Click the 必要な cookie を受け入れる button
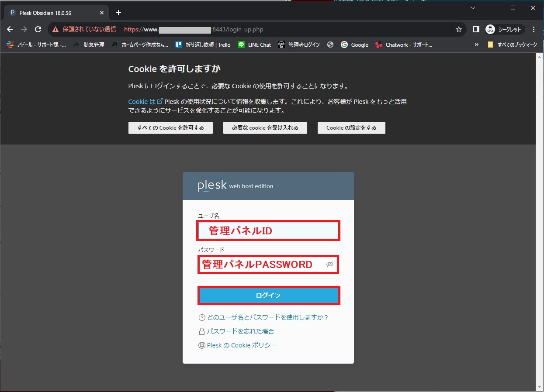Image resolution: width=544 pixels, height=392 pixels. click(265, 128)
